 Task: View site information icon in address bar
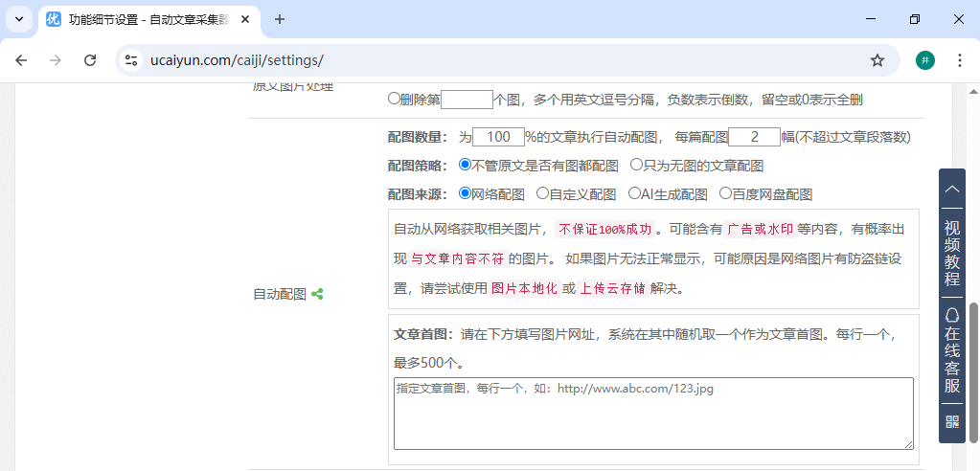coord(133,60)
